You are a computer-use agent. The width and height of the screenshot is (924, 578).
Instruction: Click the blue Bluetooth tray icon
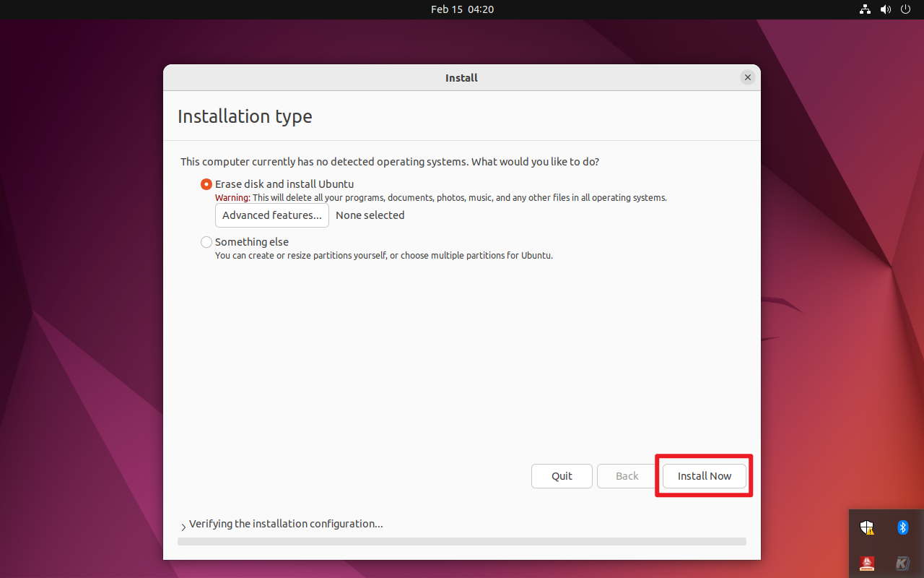(x=902, y=527)
